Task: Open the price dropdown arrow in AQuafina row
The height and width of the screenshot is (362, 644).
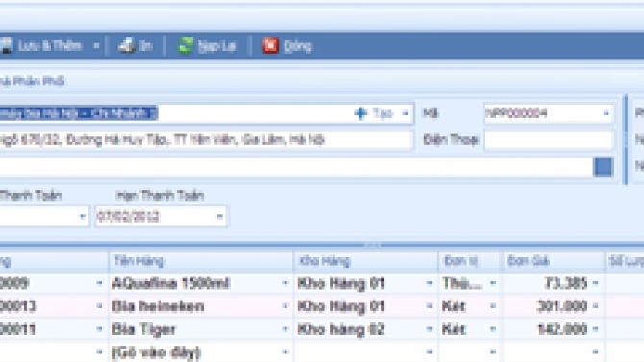Action: point(595,283)
